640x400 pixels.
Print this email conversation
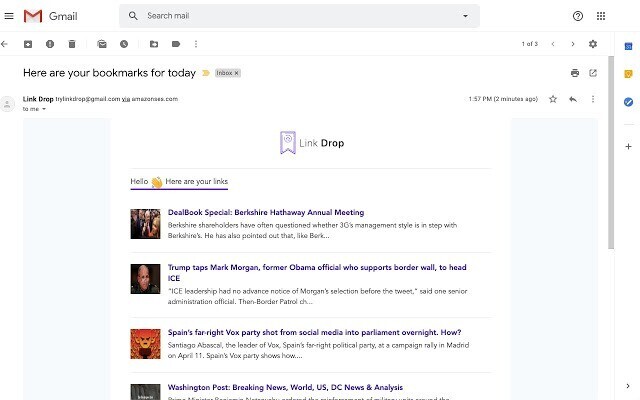pyautogui.click(x=575, y=73)
